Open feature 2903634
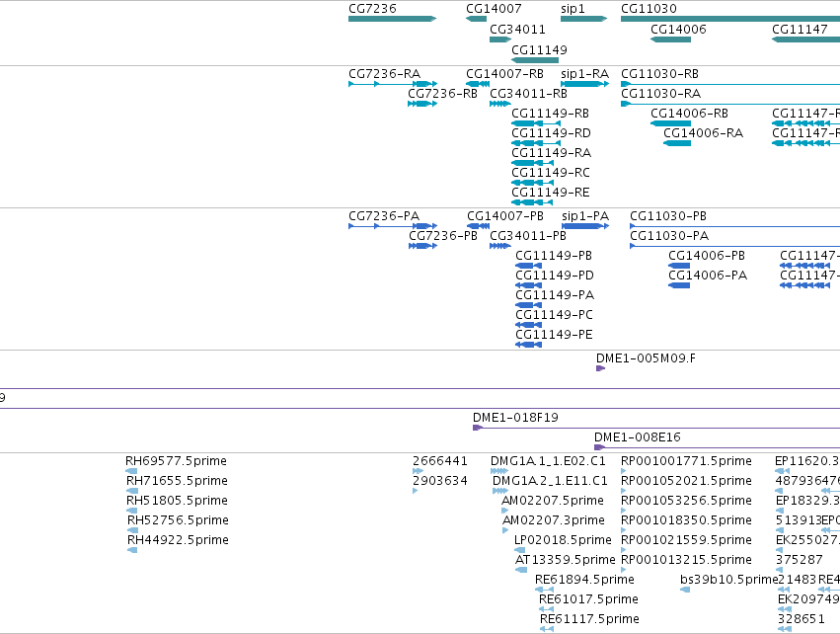This screenshot has height=634, width=840. pyautogui.click(x=416, y=491)
